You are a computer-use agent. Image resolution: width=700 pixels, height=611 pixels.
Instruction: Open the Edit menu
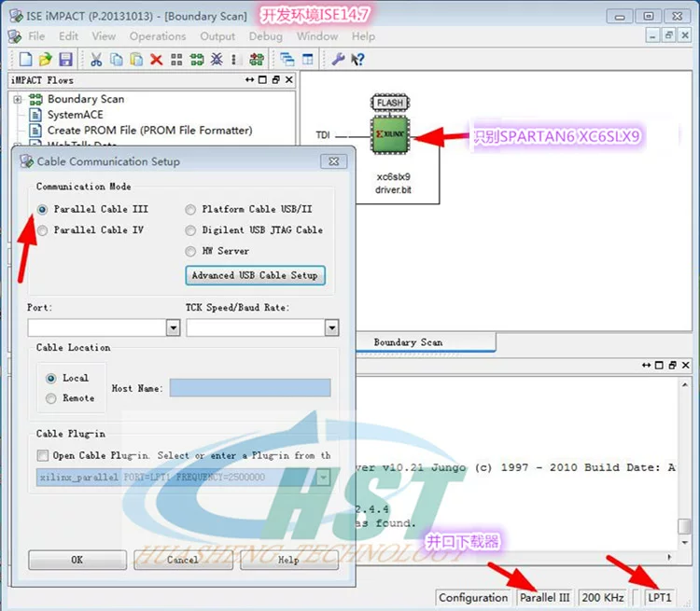pyautogui.click(x=68, y=36)
